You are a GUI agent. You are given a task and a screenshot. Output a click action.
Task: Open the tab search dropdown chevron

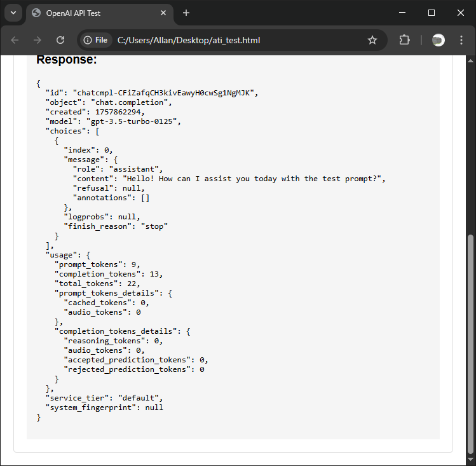(x=13, y=13)
